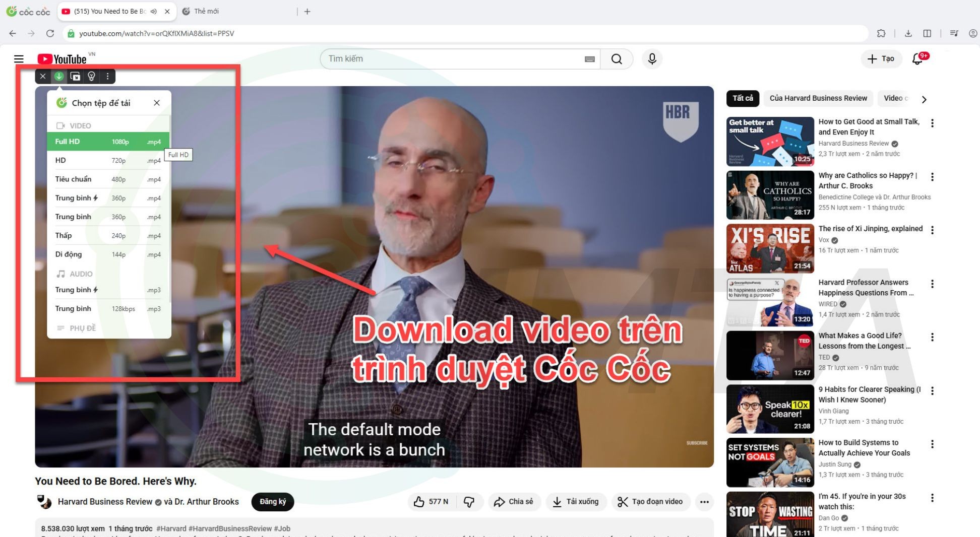Click the YouTube search magnifier button
Viewport: 980px width, 537px height.
click(616, 59)
